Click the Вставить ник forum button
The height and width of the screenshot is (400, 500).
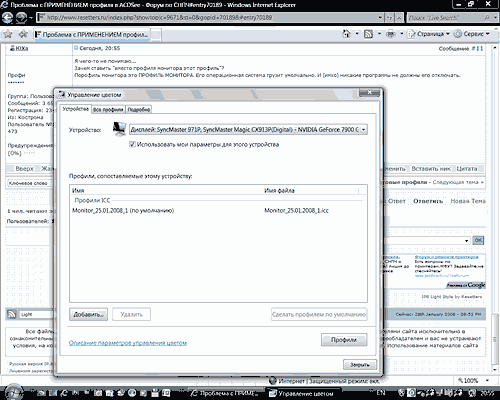pos(431,169)
